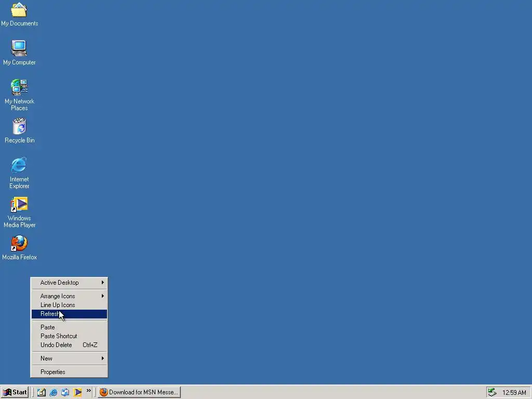Select the My Documents desktop icon
The width and height of the screenshot is (532, 399).
coord(19,14)
